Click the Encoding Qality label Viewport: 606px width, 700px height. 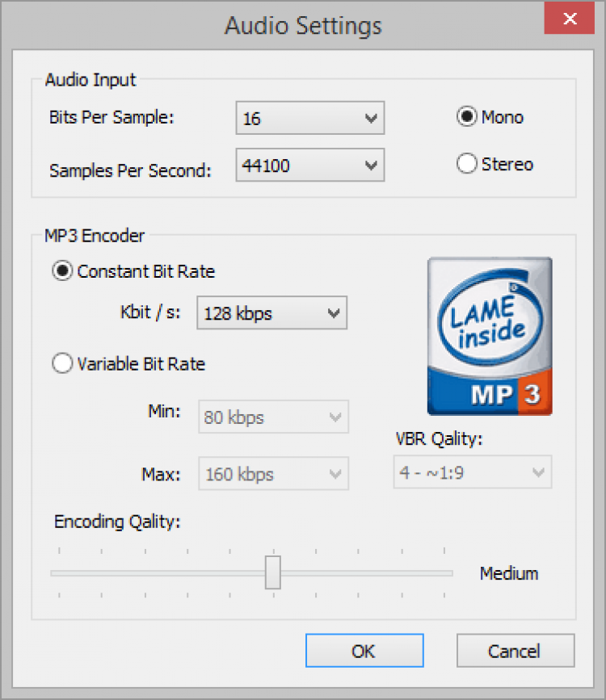[x=117, y=522]
